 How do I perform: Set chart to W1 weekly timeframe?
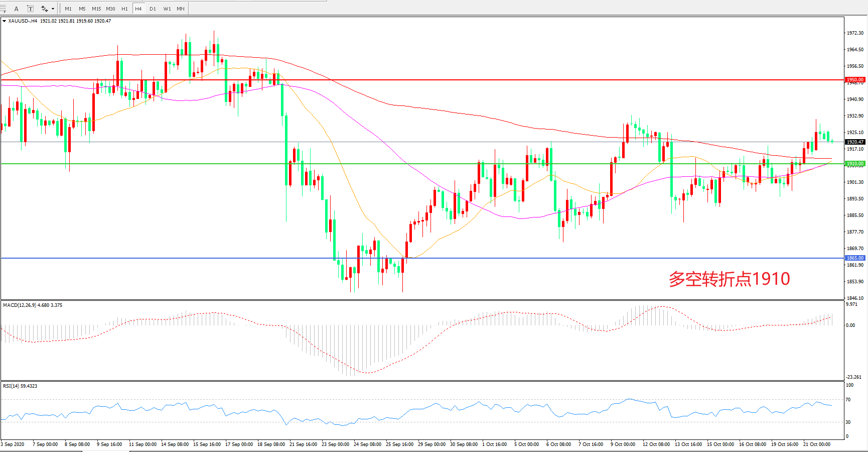point(167,9)
